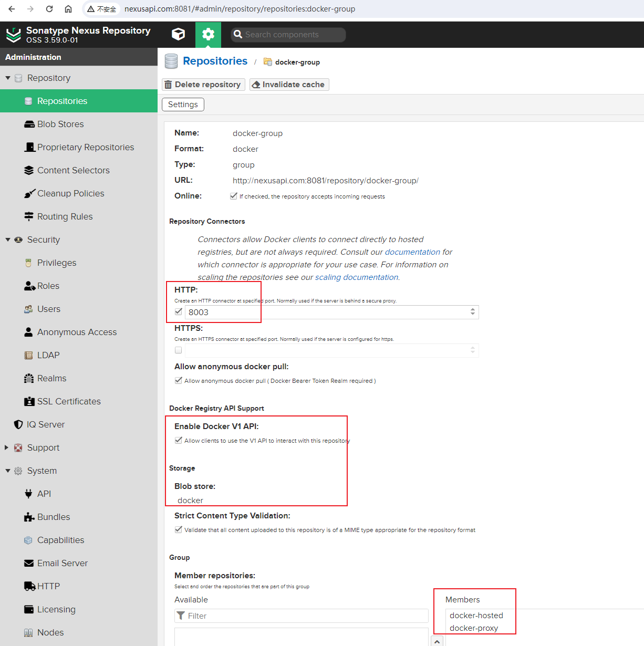The image size is (644, 646).
Task: Click the Content Selectors layers icon
Action: [x=29, y=171]
